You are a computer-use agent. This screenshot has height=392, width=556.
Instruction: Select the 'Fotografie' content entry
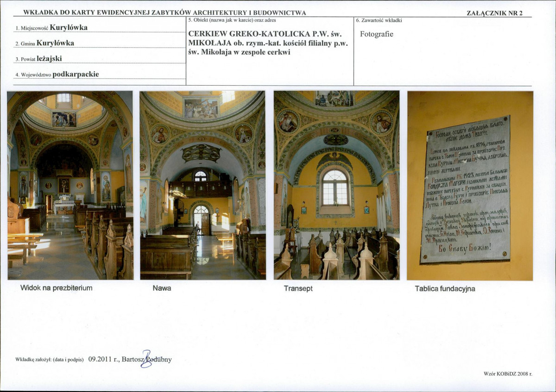[377, 34]
